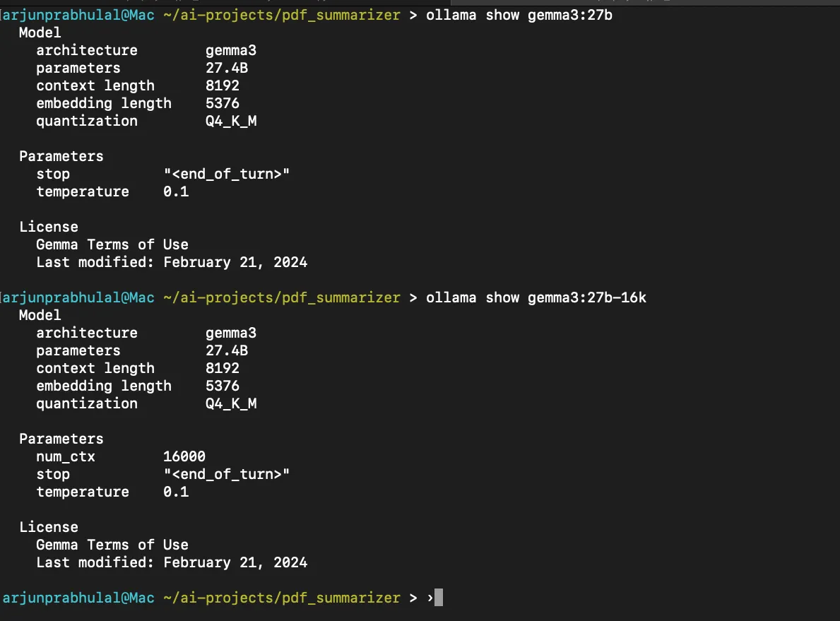
Task: Click the 'num_ctx' parameter name
Action: click(66, 457)
